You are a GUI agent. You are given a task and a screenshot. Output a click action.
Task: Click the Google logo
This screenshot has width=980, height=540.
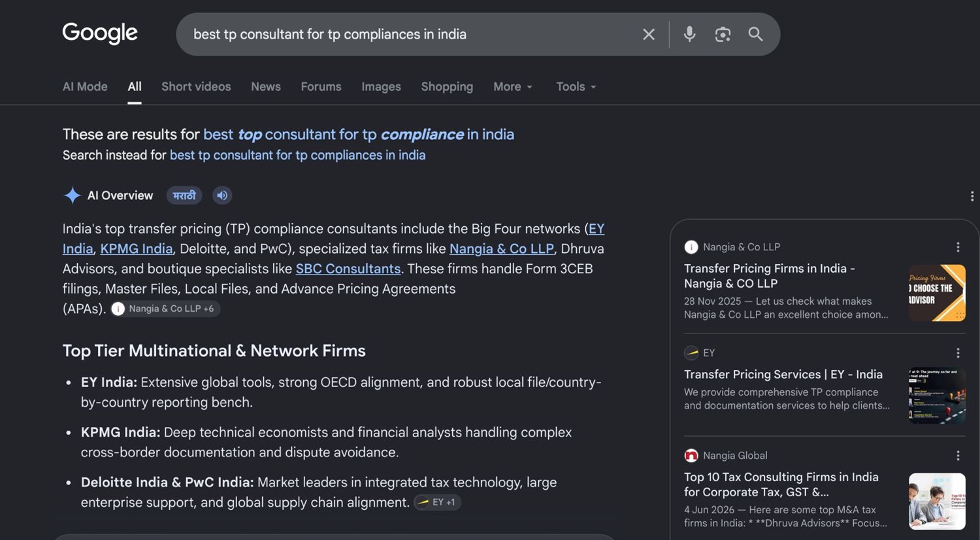[100, 33]
